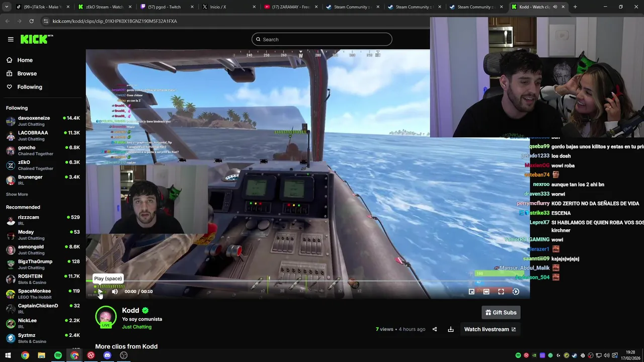Click 'More clips from Kodd' heading
The height and width of the screenshot is (362, 644).
(x=126, y=346)
